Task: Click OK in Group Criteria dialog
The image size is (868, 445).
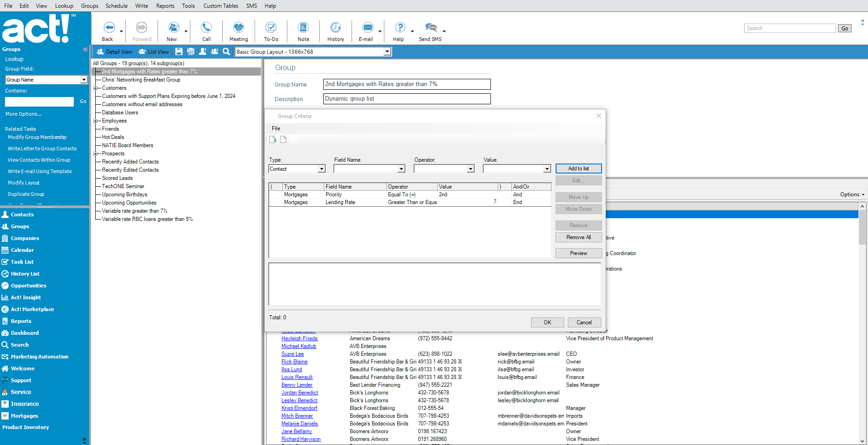Action: click(547, 322)
